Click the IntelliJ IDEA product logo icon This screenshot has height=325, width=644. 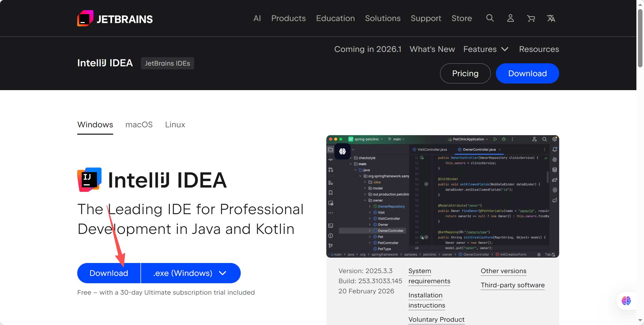(x=89, y=180)
